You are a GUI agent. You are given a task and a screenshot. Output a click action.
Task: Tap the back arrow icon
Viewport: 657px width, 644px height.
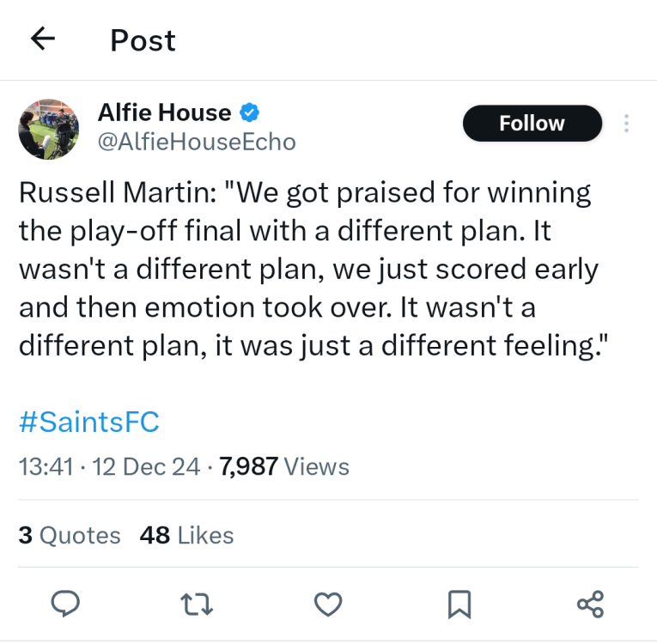coord(42,39)
